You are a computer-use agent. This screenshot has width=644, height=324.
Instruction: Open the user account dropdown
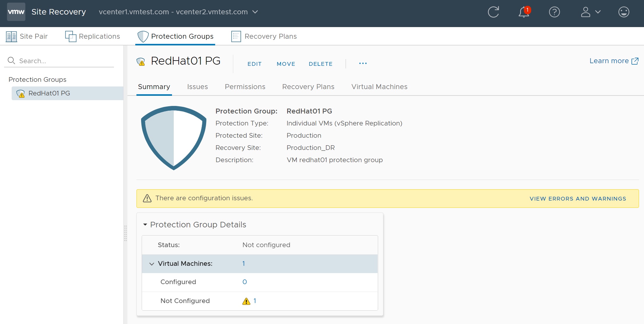click(x=590, y=12)
